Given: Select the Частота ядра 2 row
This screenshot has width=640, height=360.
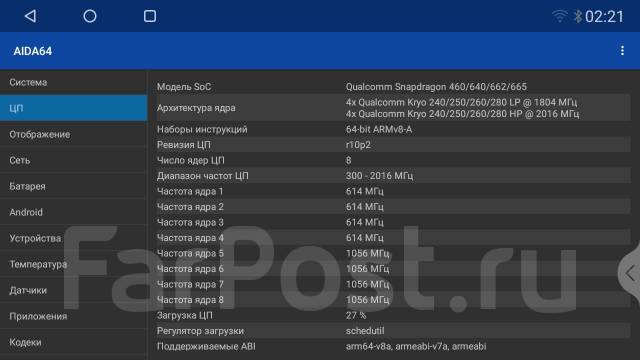Looking at the screenshot, I should pyautogui.click(x=393, y=207).
